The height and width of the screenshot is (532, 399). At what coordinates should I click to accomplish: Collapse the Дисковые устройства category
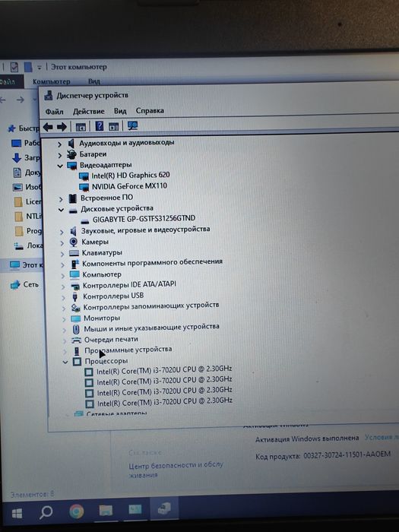tap(61, 210)
